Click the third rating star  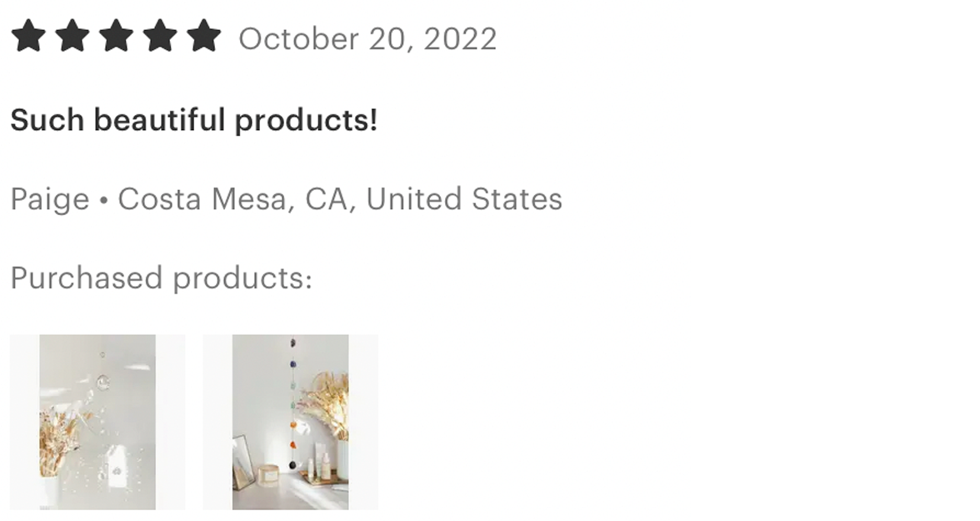(117, 36)
